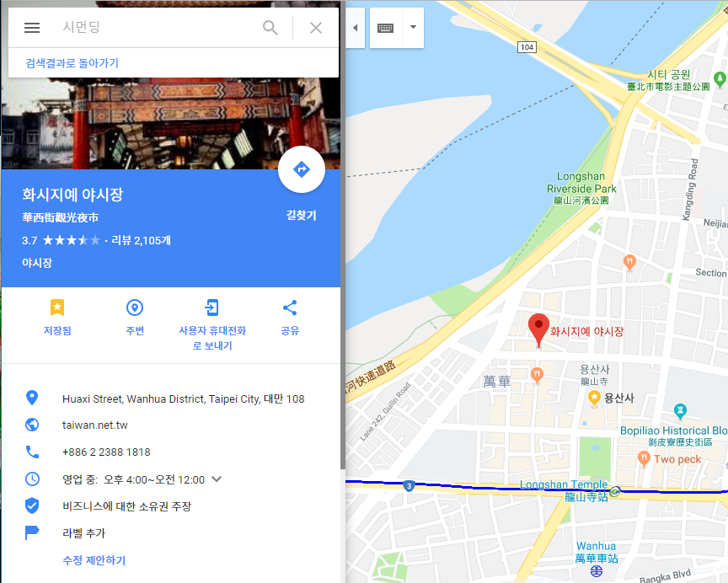Click the blue directions arrow button
Viewport: 728px width, 583px height.
pos(302,169)
